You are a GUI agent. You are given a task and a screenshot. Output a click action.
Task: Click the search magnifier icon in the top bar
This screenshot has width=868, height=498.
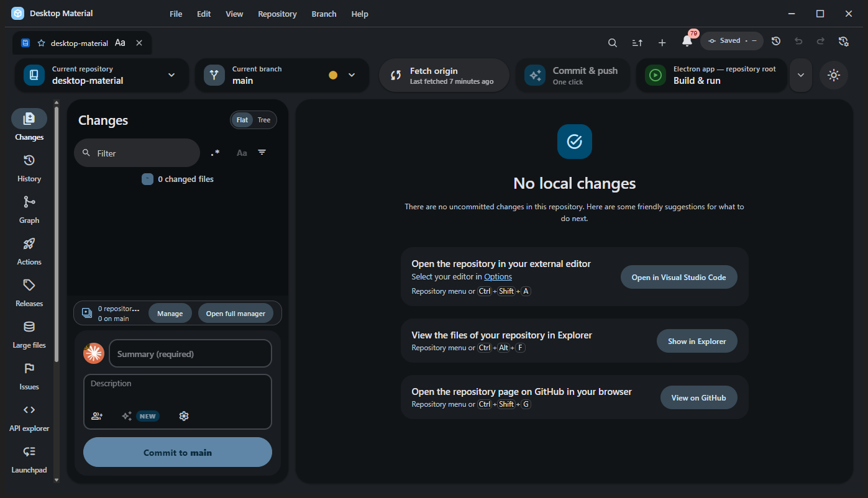tap(613, 42)
